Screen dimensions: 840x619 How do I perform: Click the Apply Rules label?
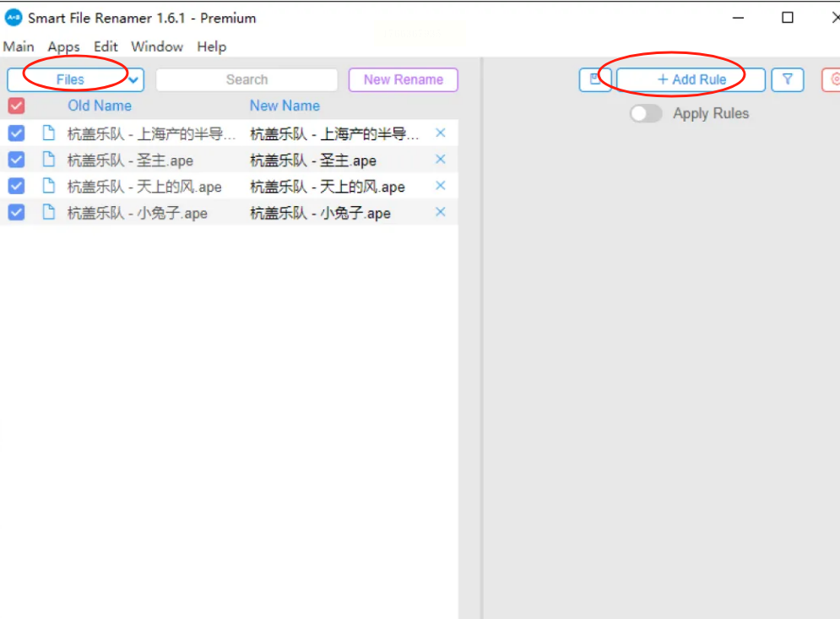point(711,114)
